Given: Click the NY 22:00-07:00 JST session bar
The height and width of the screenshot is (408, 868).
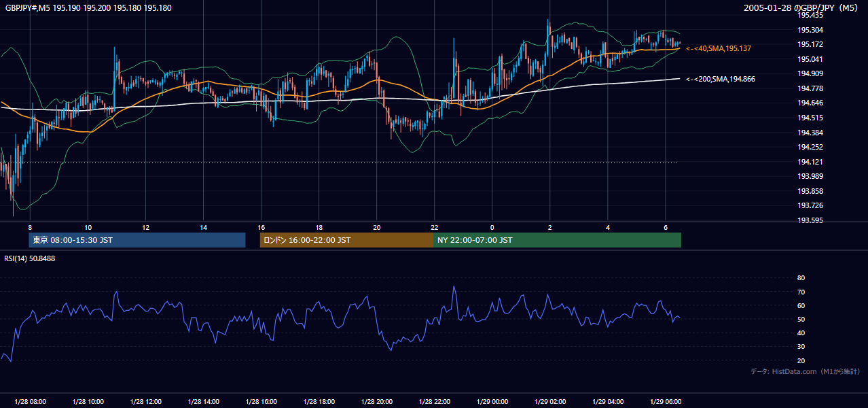Looking at the screenshot, I should [557, 240].
